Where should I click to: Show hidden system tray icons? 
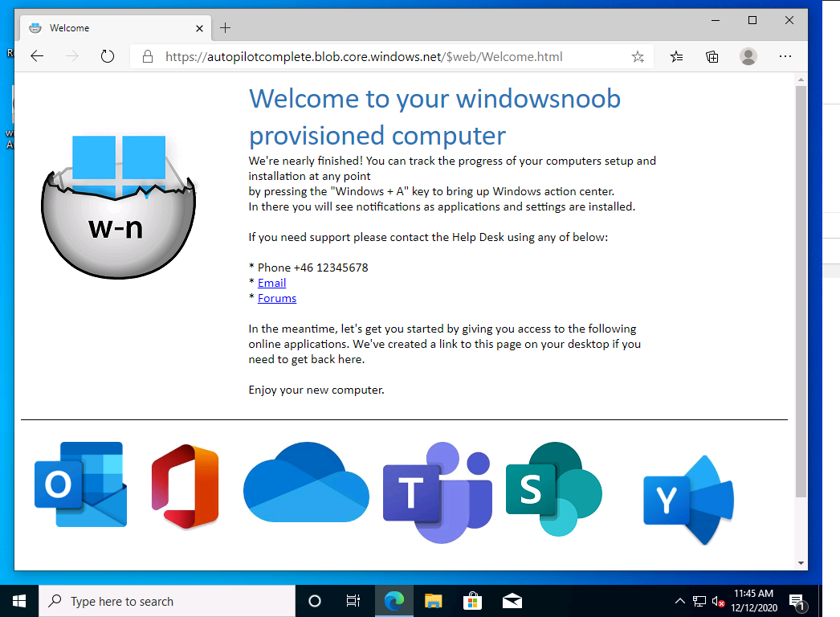[680, 602]
